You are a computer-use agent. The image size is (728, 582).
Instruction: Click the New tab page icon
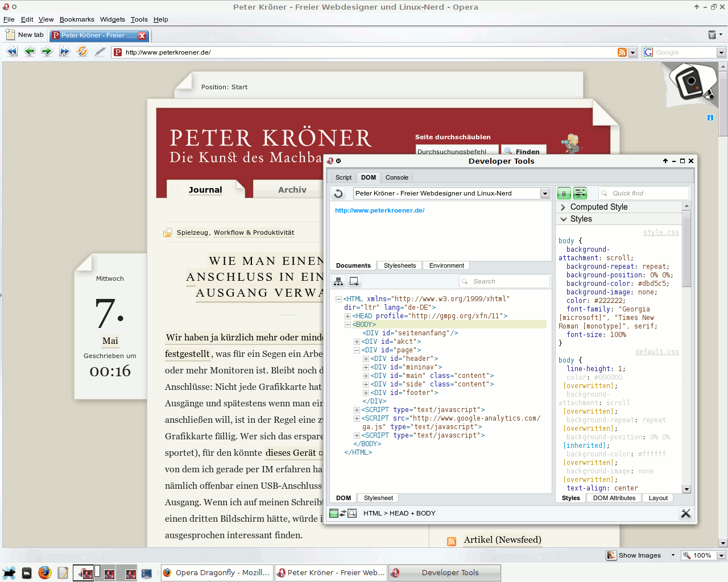pos(10,35)
